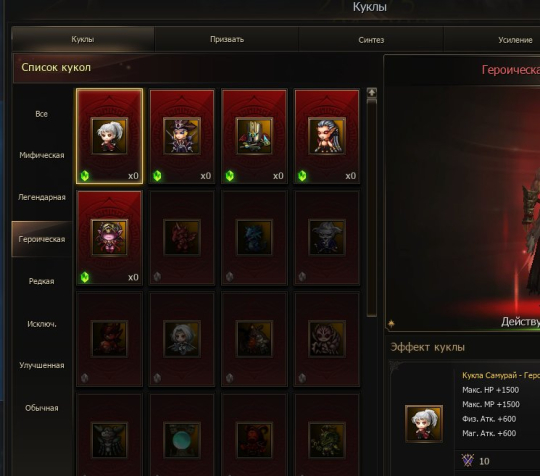Select the pink-faced jester doll card
Image resolution: width=540 pixels, height=476 pixels.
point(110,238)
